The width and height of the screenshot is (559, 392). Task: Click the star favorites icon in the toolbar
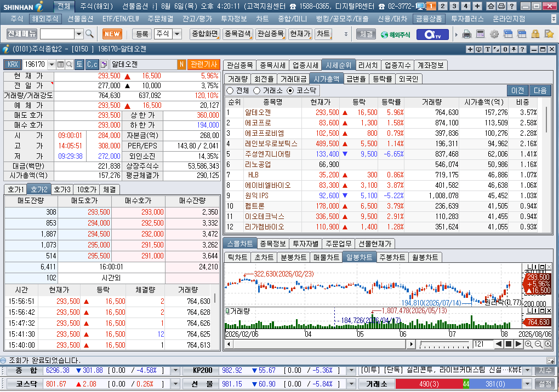pyautogui.click(x=549, y=34)
